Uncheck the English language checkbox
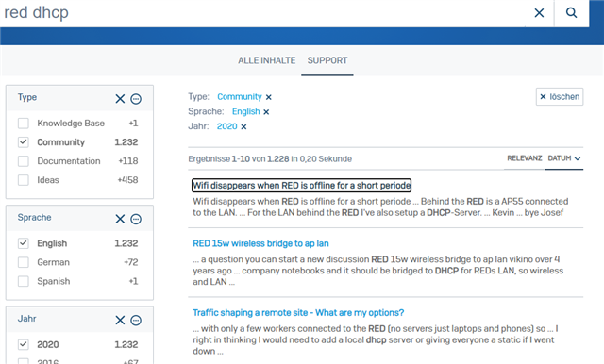 click(24, 243)
